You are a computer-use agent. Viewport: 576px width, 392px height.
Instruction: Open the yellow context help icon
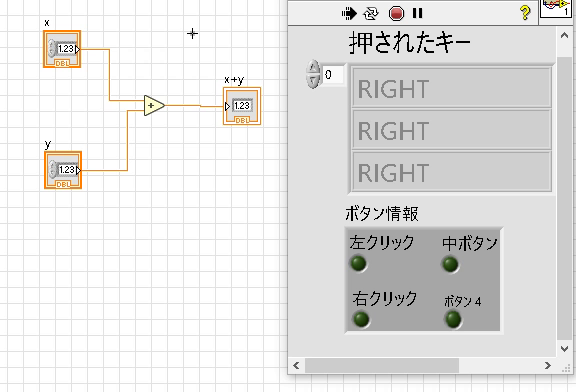525,13
